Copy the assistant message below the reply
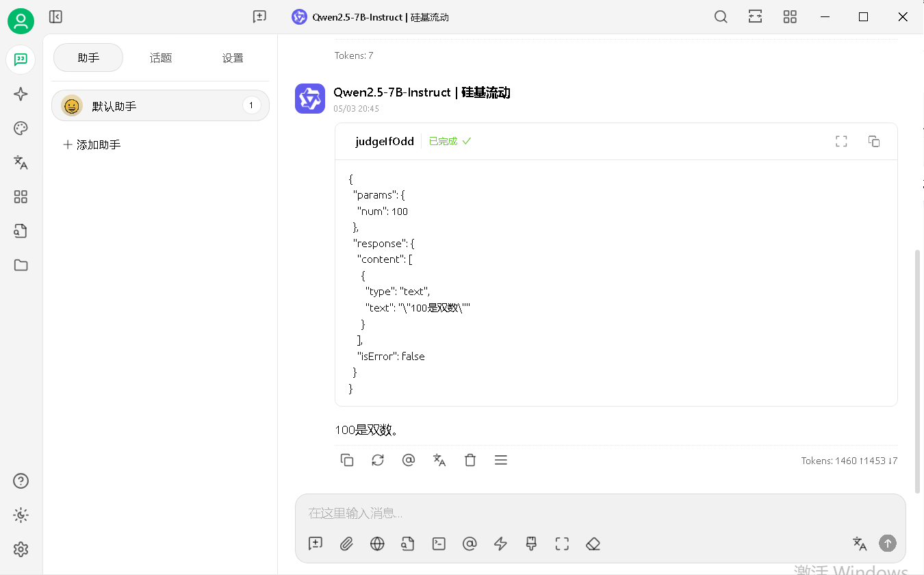This screenshot has height=575, width=924. pyautogui.click(x=347, y=460)
